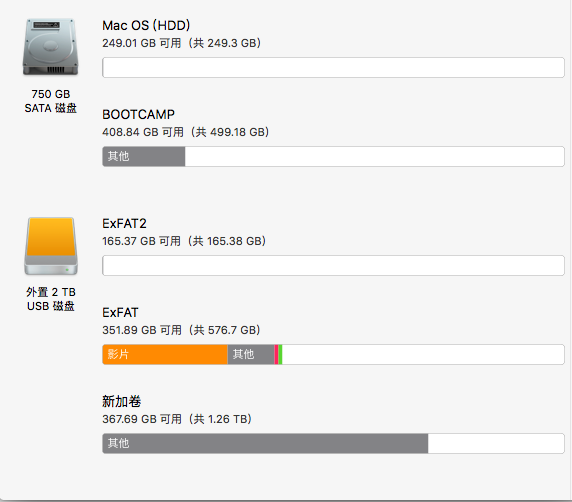Click the gray 其他 segment in 新加卷 bar

tap(265, 443)
